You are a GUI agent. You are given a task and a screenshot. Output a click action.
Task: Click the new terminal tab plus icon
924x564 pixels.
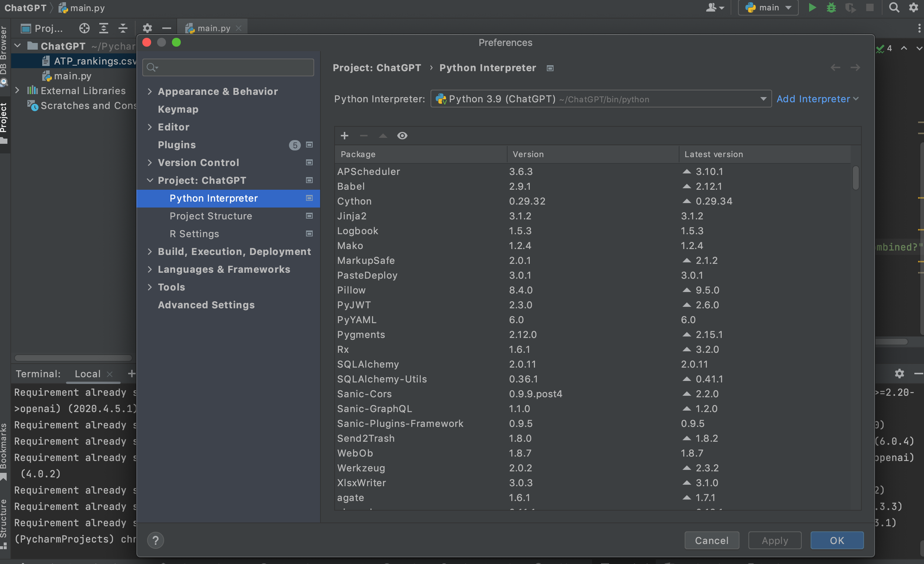[131, 373]
